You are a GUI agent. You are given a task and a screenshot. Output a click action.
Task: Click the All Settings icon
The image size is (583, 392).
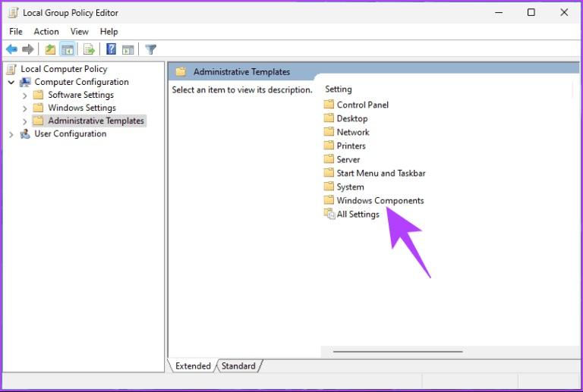coord(329,214)
